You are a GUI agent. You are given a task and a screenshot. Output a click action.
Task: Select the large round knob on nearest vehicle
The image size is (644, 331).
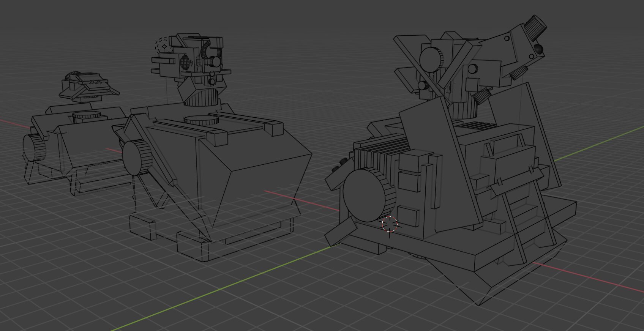(369, 195)
